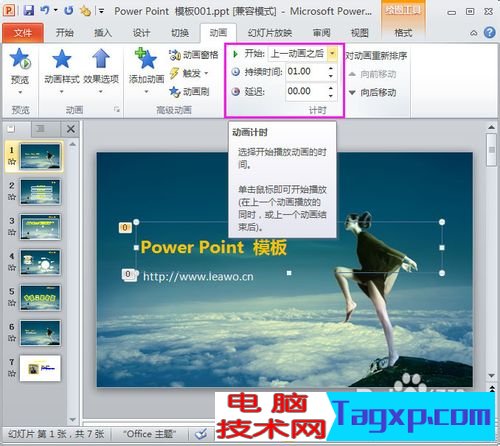Screen dimensions: 500x446
Task: Increase 延迟 with the up spinner
Action: (331, 88)
